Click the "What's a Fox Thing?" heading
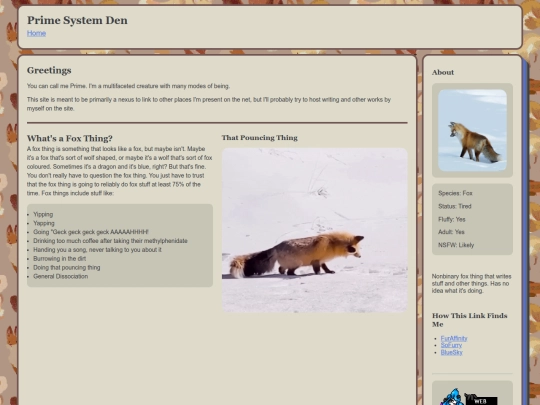Screen dimensions: 540x405 coord(70,138)
